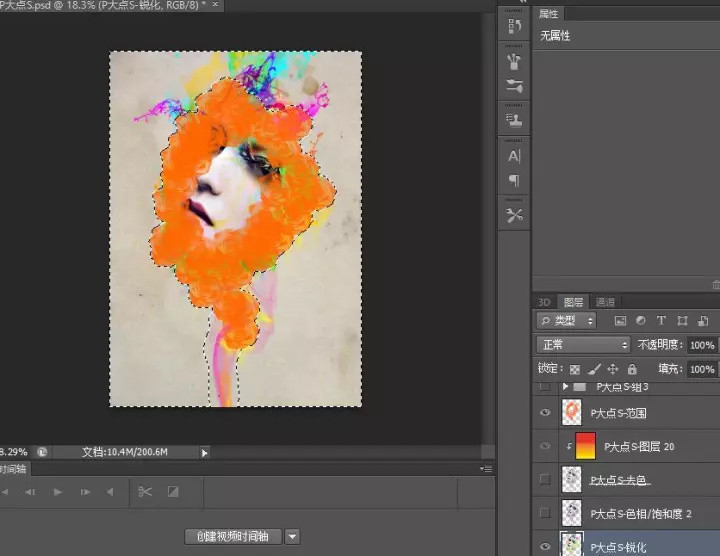Expand the P大点S-组 3 layer group
Image resolution: width=720 pixels, height=556 pixels.
[566, 386]
